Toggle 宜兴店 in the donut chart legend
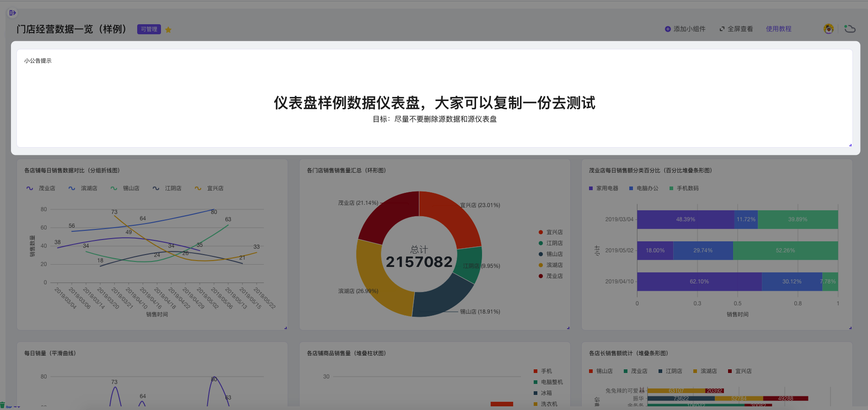Image resolution: width=868 pixels, height=410 pixels. point(551,232)
